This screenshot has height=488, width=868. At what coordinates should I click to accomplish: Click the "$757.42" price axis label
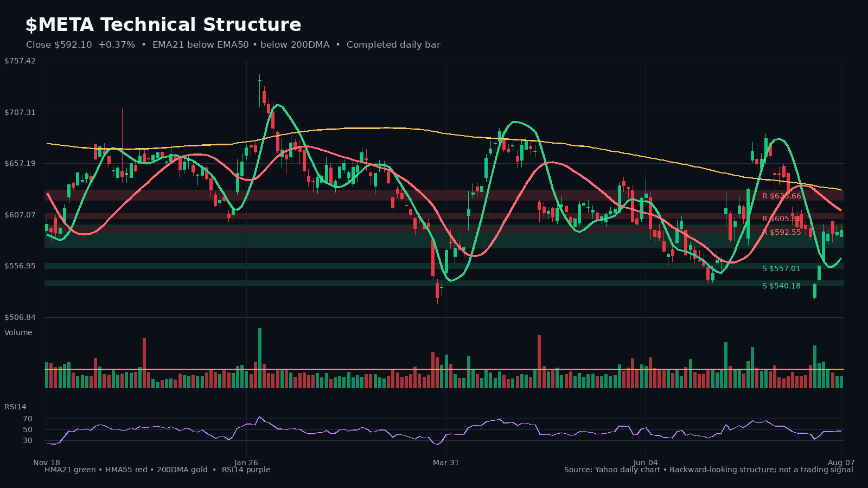coord(20,61)
